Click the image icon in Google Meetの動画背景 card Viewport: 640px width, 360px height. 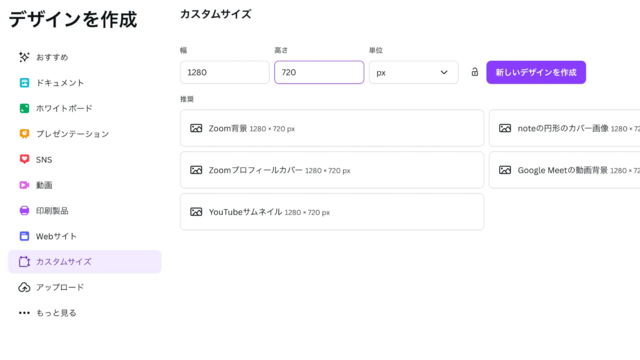click(505, 170)
